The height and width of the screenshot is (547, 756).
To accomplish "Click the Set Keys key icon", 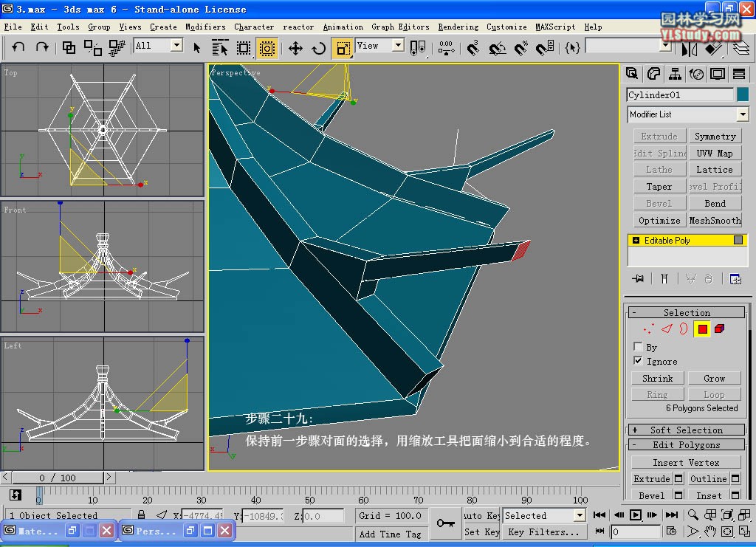I will [445, 523].
